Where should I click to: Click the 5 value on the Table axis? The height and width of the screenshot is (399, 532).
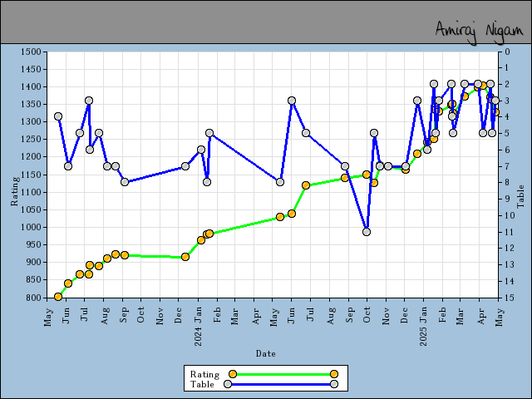click(508, 133)
